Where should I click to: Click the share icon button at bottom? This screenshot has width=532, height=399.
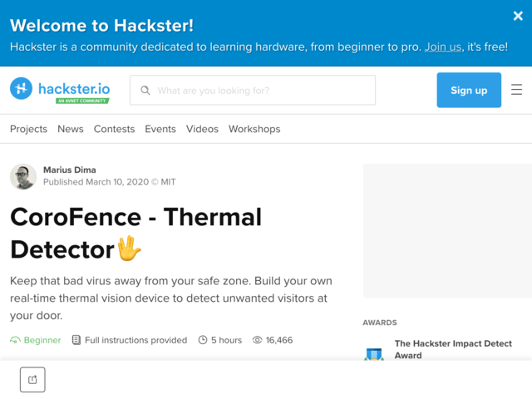(x=32, y=379)
